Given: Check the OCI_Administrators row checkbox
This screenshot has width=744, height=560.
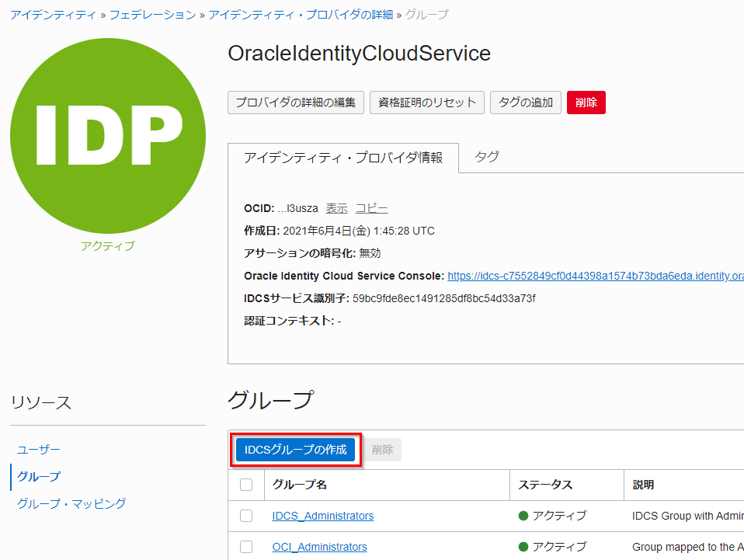Looking at the screenshot, I should pyautogui.click(x=246, y=547).
